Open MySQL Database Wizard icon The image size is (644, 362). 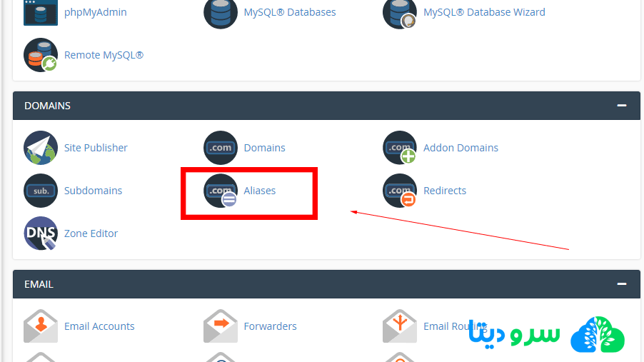[x=400, y=12]
